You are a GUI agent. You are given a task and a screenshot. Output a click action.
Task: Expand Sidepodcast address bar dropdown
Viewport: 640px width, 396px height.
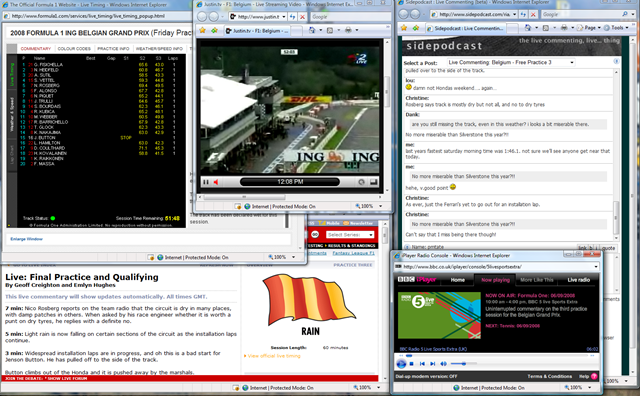coord(514,14)
